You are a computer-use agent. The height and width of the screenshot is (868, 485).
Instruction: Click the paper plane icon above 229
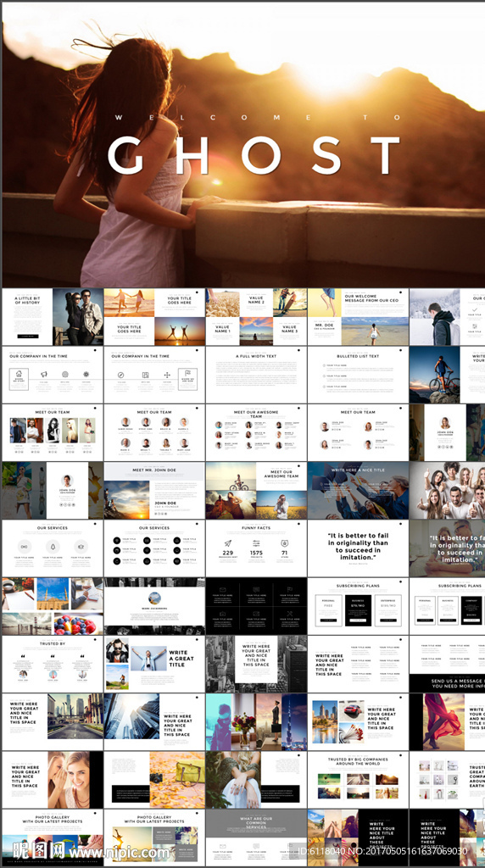(227, 543)
